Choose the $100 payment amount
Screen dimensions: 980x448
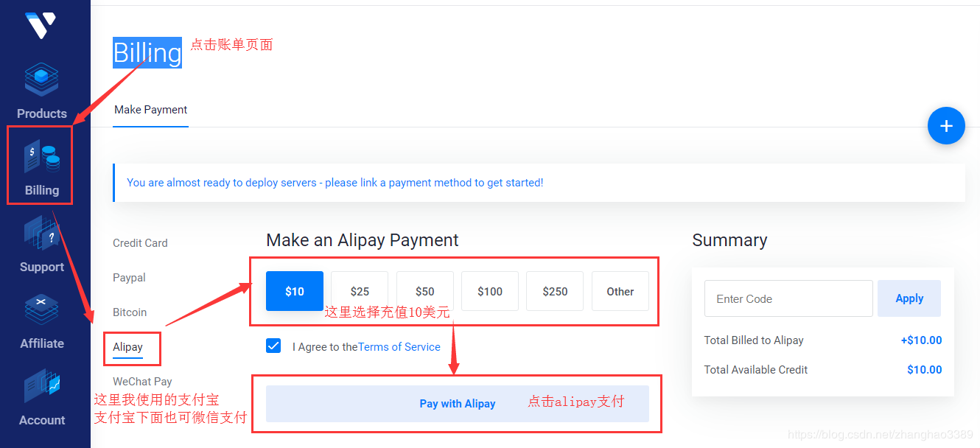(490, 291)
